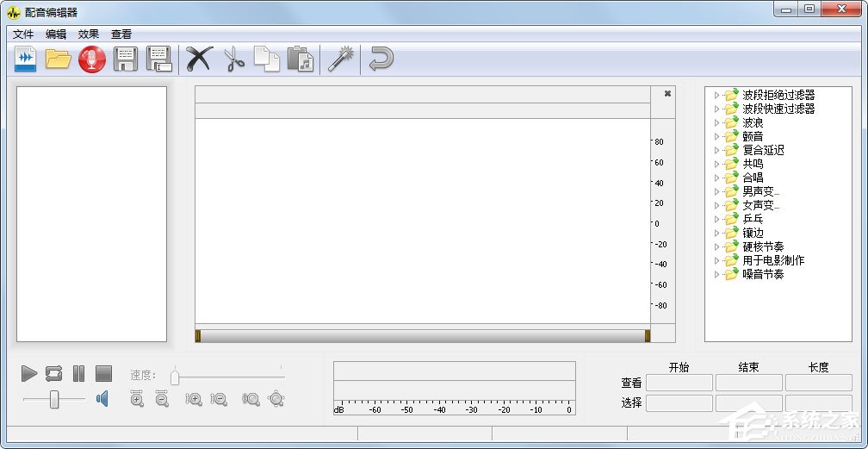Expand the 共鸣 effect folder

716,164
